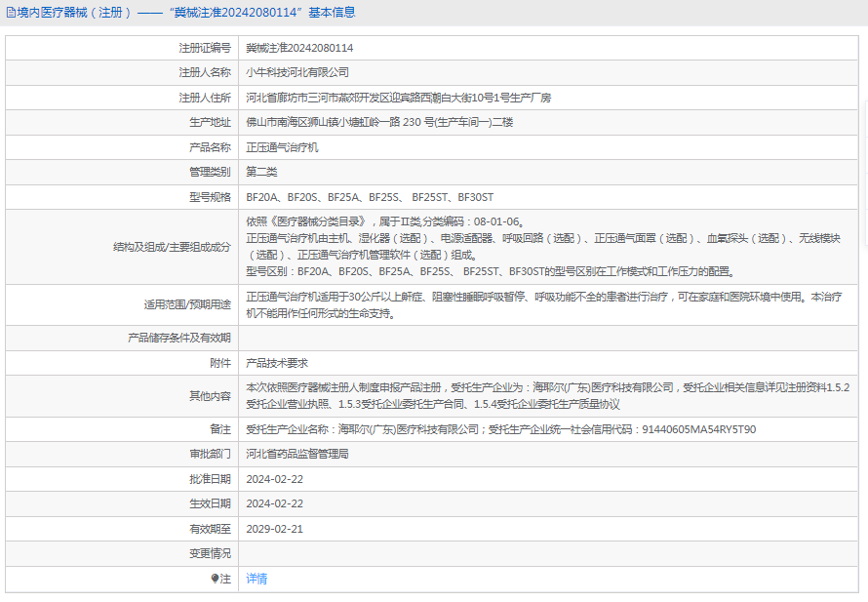The width and height of the screenshot is (868, 602).
Task: Click the page title 境内医疗器械（注册）
Action: point(73,13)
